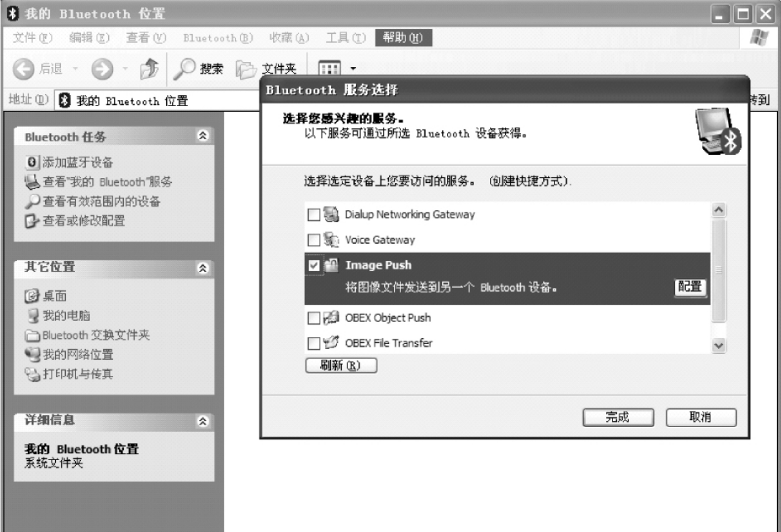Open the Back button history dropdown arrow

(x=75, y=69)
